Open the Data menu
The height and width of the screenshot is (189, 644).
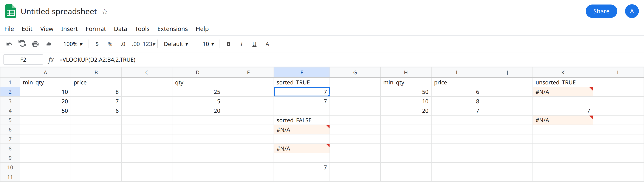click(x=120, y=29)
